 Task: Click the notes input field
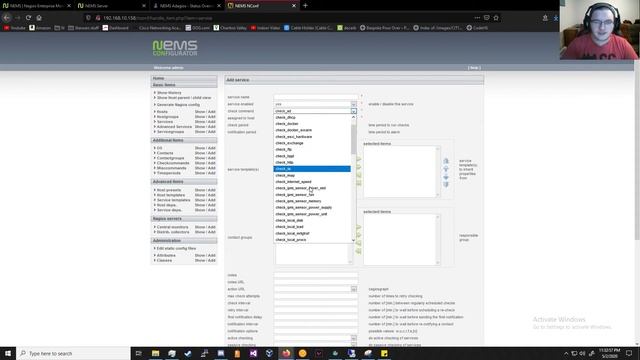[316, 275]
